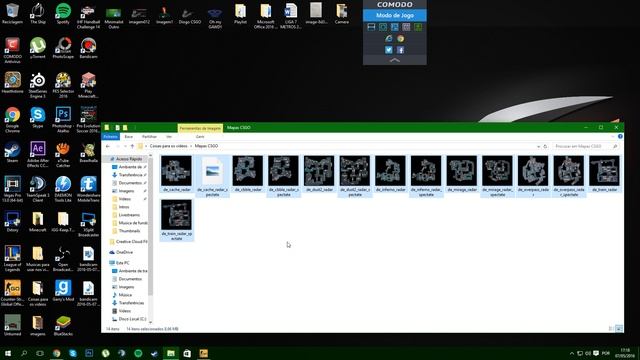Launch the Steam desktop shortcut
This screenshot has width=640, height=360.
click(x=12, y=152)
